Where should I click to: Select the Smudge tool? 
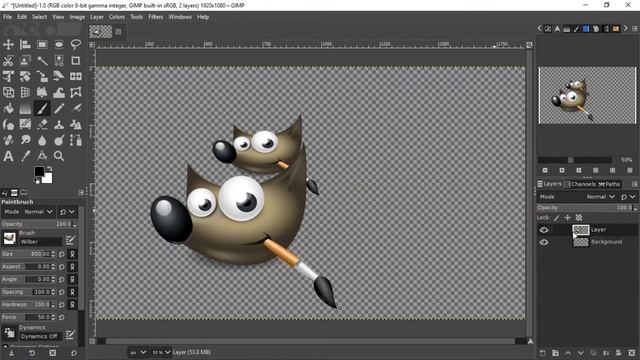tap(25, 140)
